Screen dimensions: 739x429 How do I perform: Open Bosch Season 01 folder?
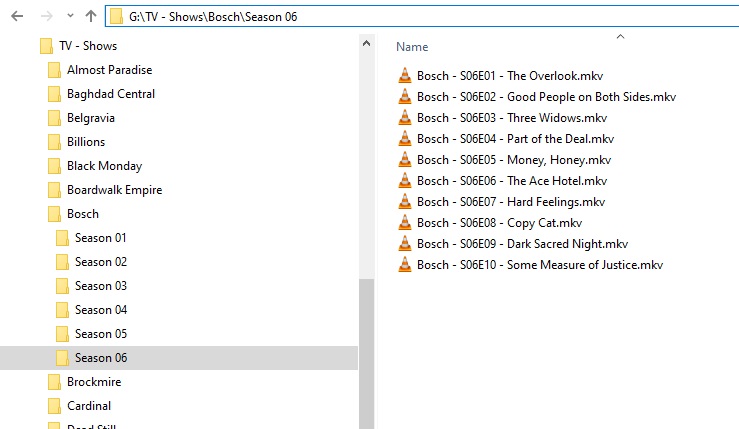pyautogui.click(x=100, y=238)
